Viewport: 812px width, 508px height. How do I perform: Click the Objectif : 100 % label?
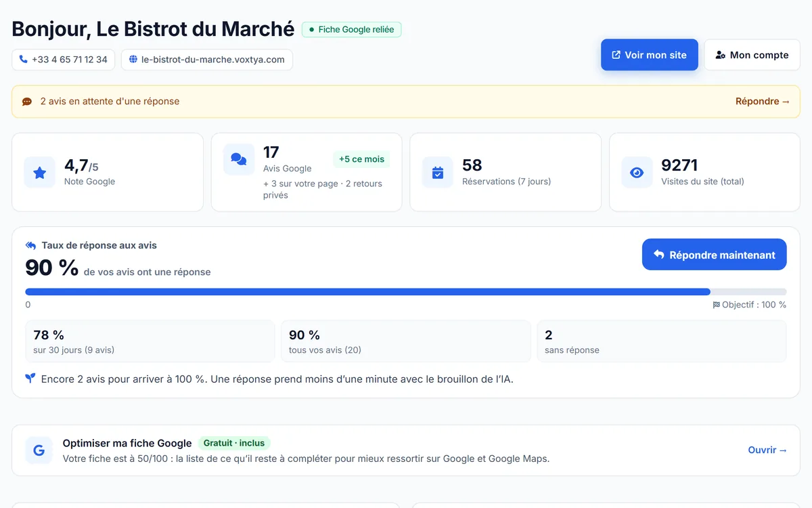point(754,305)
